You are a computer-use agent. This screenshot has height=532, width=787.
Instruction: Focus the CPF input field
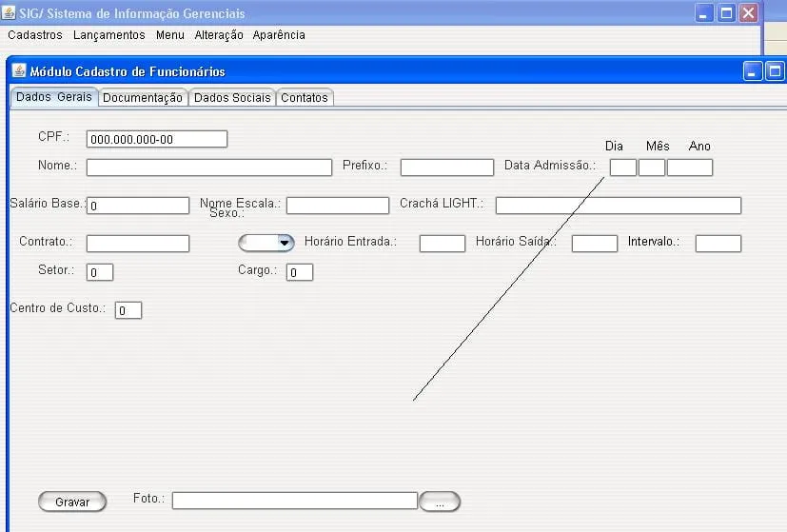(x=156, y=139)
